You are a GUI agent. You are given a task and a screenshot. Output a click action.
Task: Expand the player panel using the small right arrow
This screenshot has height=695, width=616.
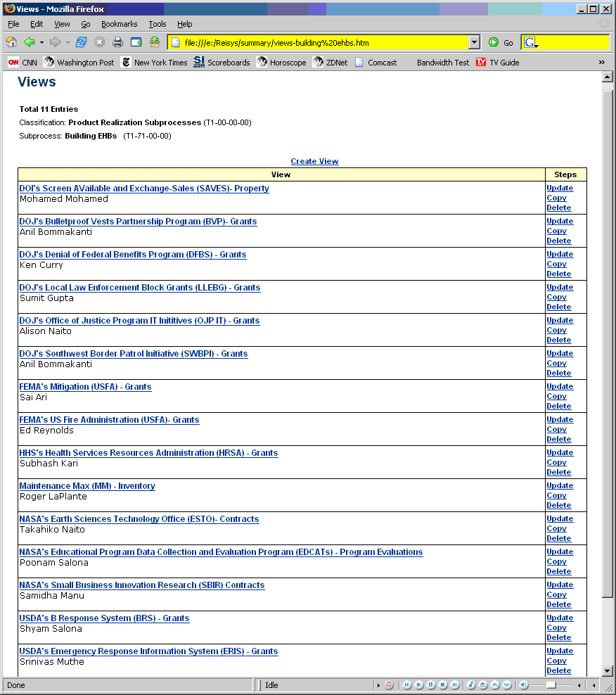click(378, 685)
